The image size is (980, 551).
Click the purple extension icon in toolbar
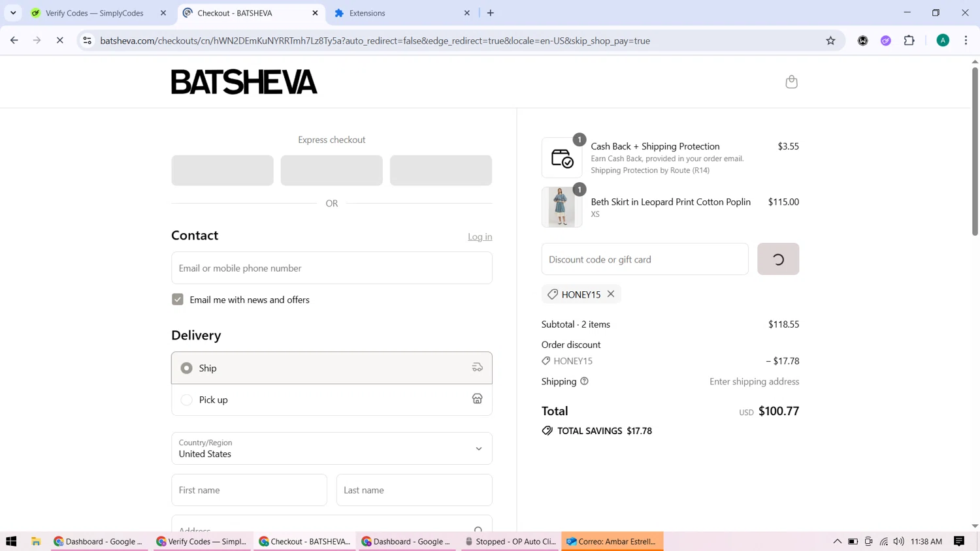coord(886,40)
